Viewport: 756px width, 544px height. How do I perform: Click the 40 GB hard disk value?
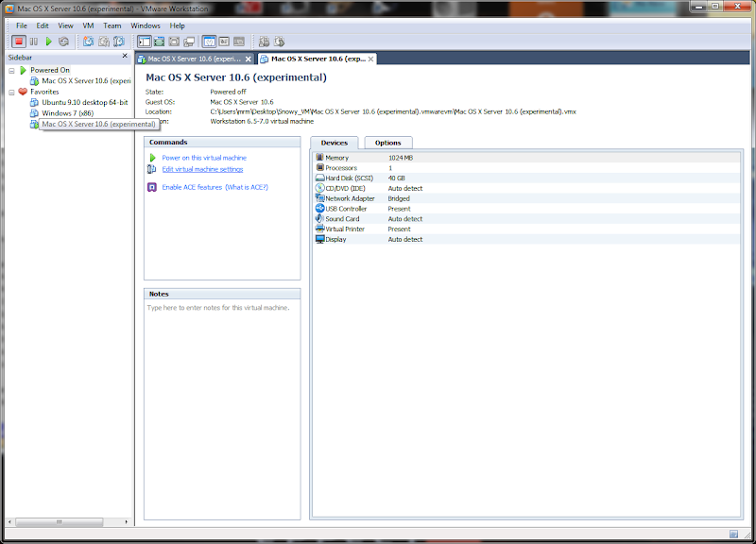396,178
